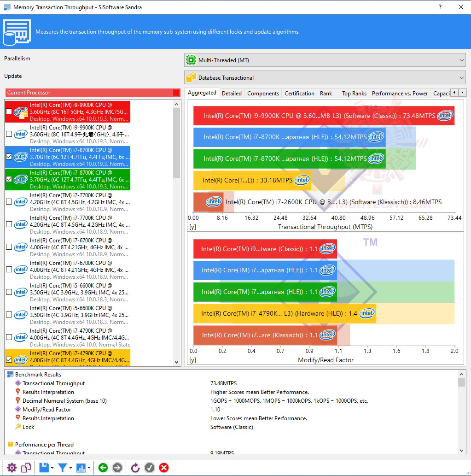Check the first i7-6700K entry
Image resolution: width=471 pixels, height=476 pixels.
tap(9, 247)
